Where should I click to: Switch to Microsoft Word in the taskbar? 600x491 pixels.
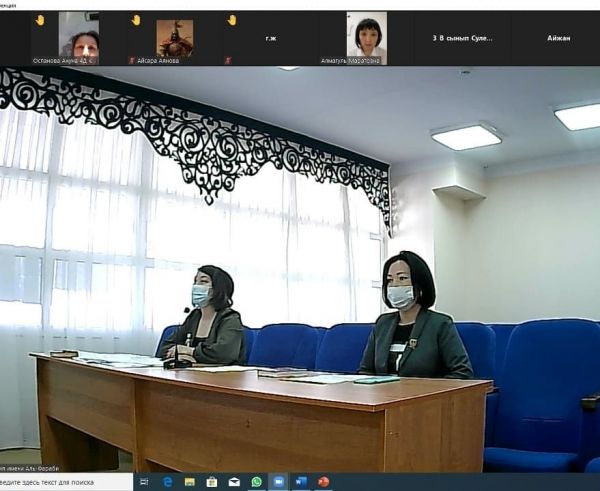301,481
